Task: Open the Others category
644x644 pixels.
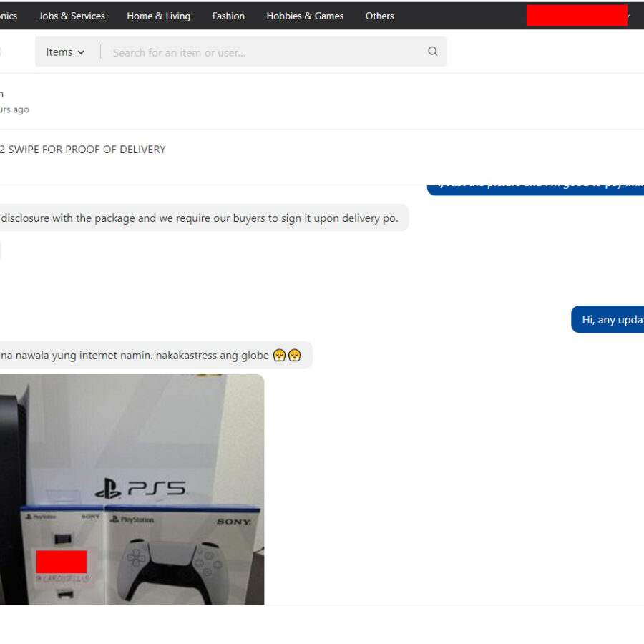Action: [379, 16]
